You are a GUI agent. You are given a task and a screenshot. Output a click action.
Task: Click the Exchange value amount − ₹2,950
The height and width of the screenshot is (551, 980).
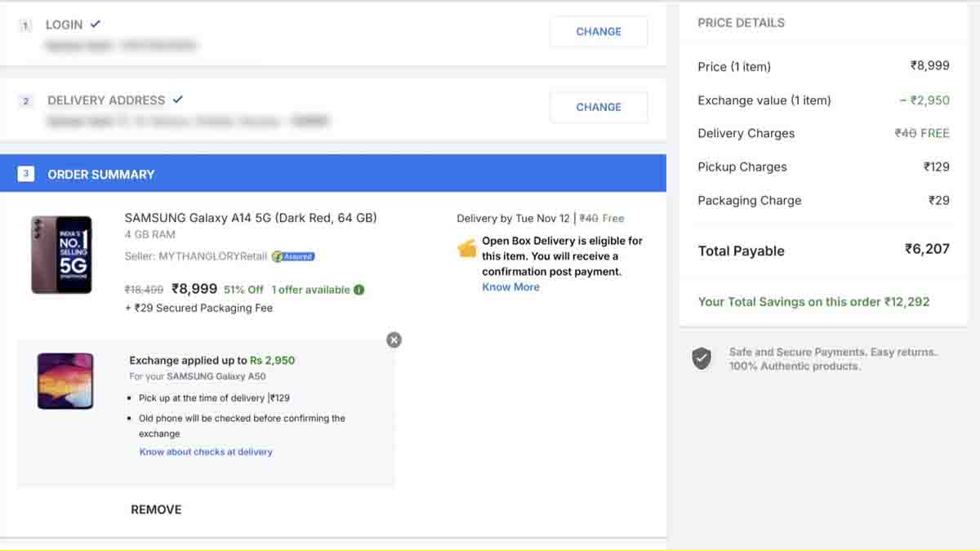click(924, 100)
